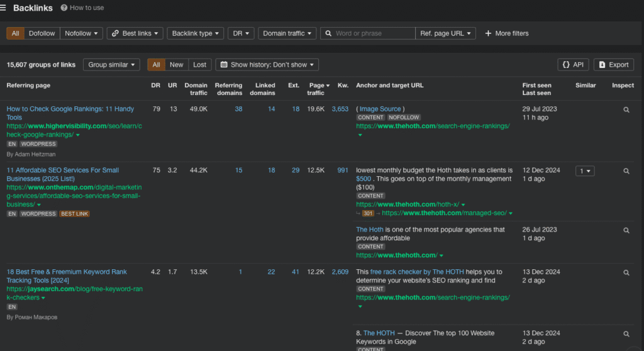This screenshot has width=644, height=351.
Task: Expand the Best links dropdown
Action: [135, 33]
